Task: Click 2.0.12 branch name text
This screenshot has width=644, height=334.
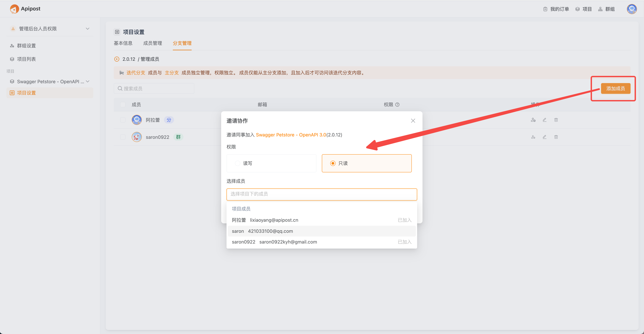Action: [129, 59]
